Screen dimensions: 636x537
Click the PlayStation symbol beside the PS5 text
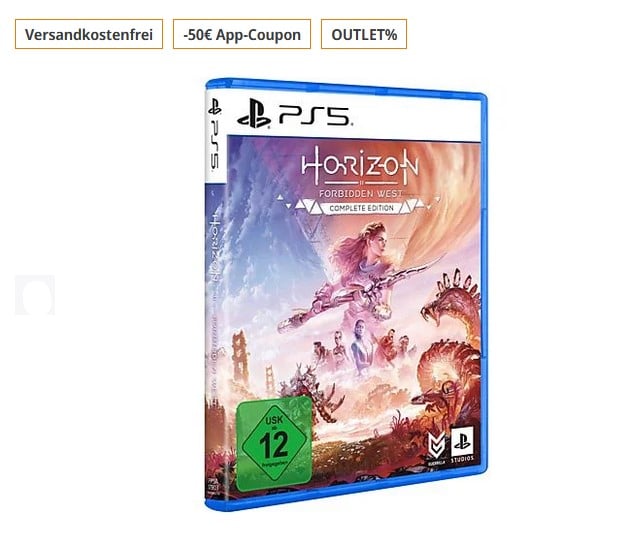click(x=254, y=114)
